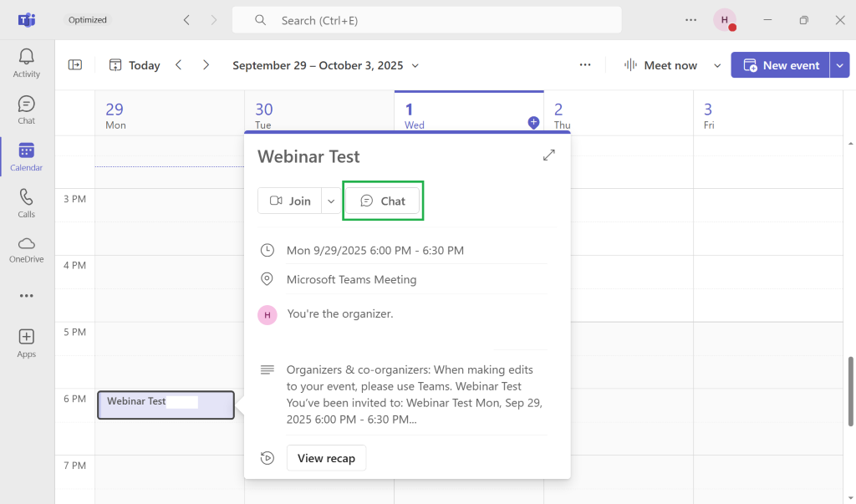Open Chat in the left sidebar

pos(26,109)
